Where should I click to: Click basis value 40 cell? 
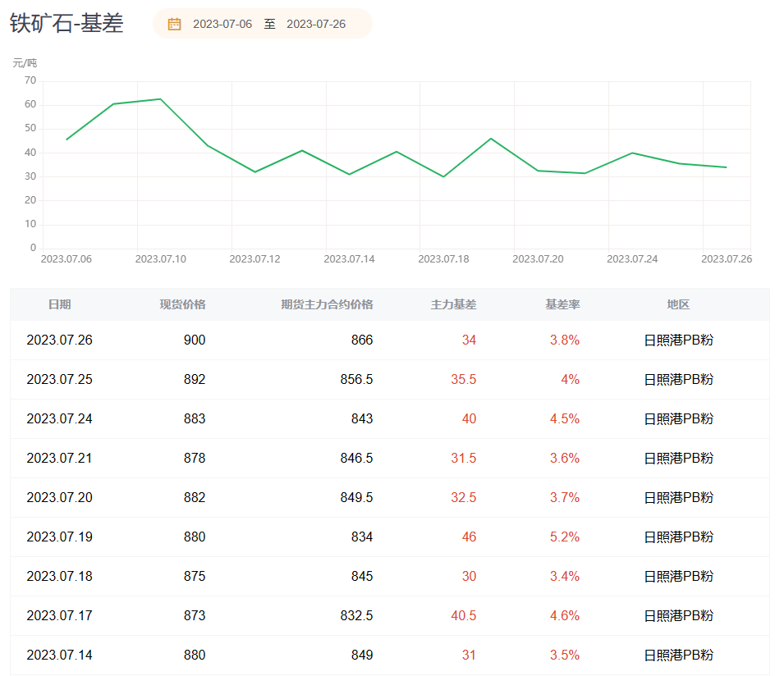coord(469,418)
